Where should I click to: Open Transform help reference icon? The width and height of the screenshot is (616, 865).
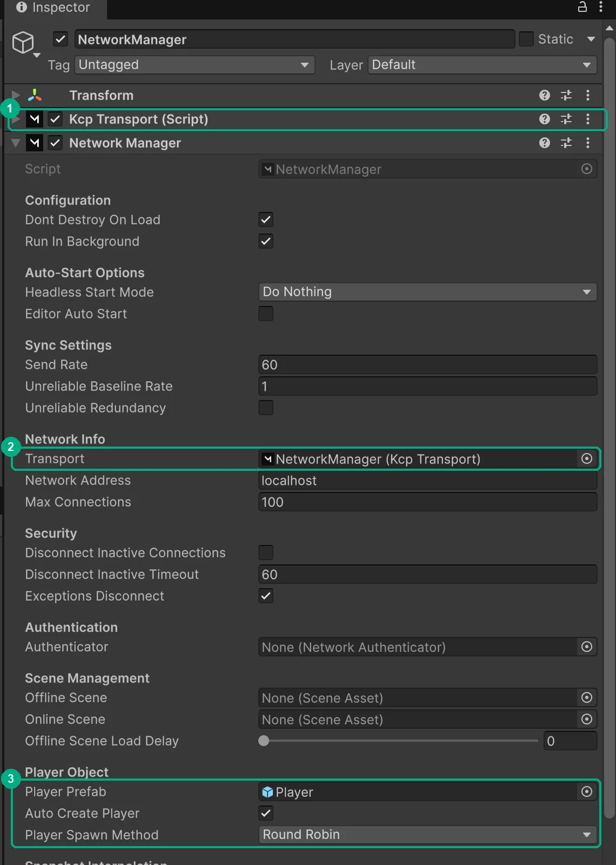[x=545, y=95]
